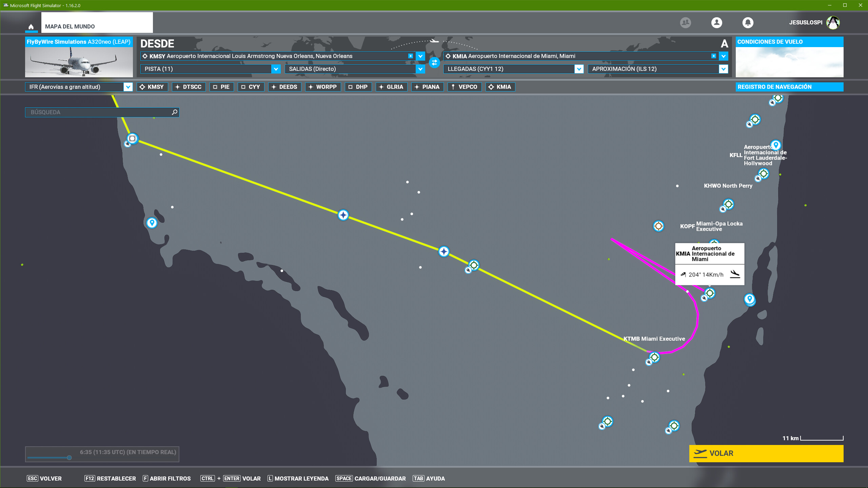Image resolution: width=868 pixels, height=488 pixels.
Task: Expand the PISTA (11) runway dropdown
Action: pos(276,69)
